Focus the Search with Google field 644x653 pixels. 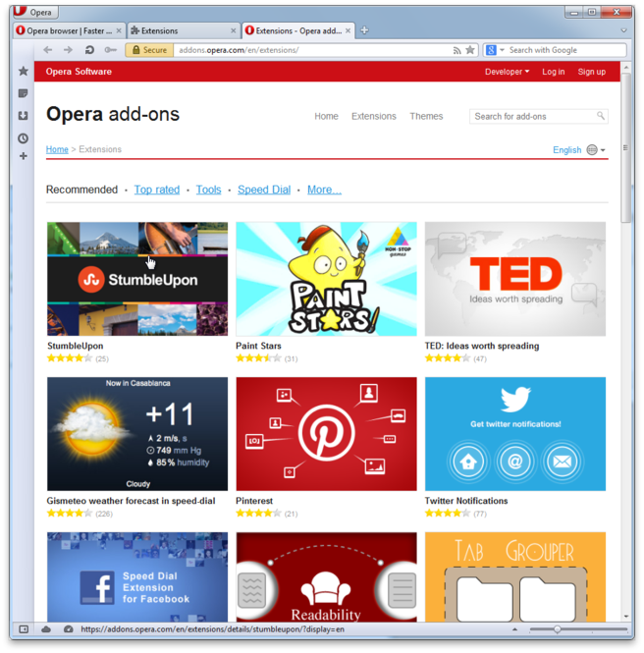coord(567,50)
